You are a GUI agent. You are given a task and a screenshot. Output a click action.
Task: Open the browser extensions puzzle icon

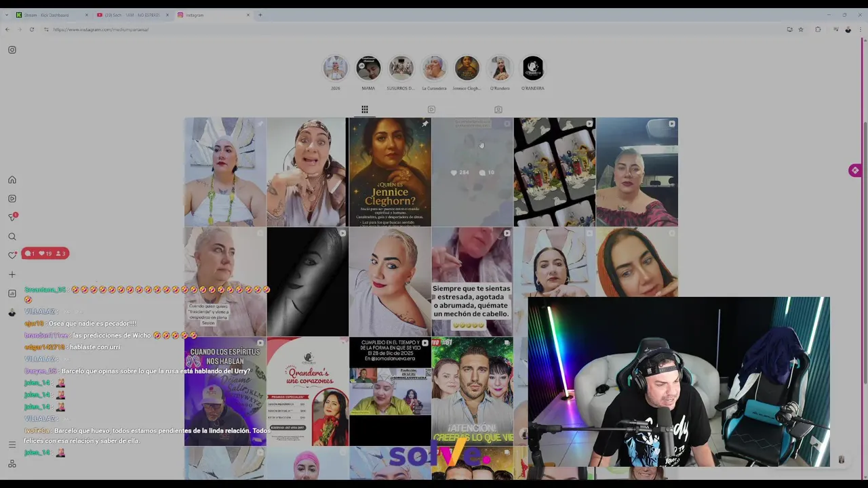click(818, 29)
